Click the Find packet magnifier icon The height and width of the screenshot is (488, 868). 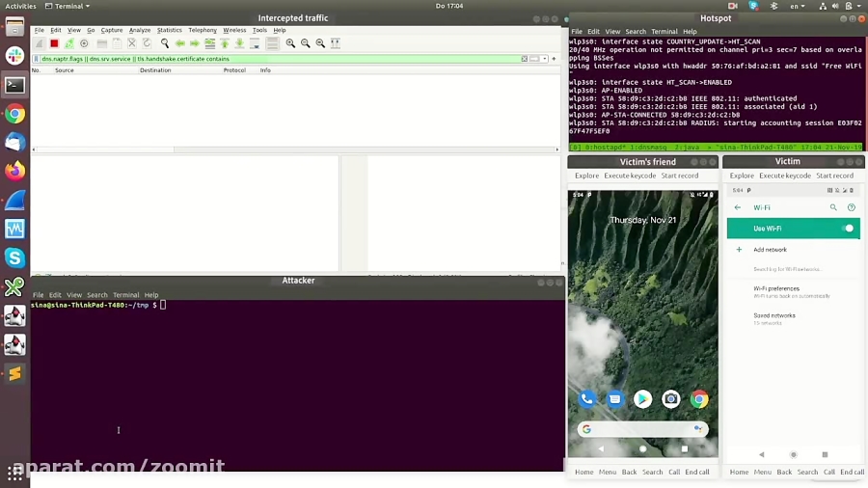pos(165,43)
